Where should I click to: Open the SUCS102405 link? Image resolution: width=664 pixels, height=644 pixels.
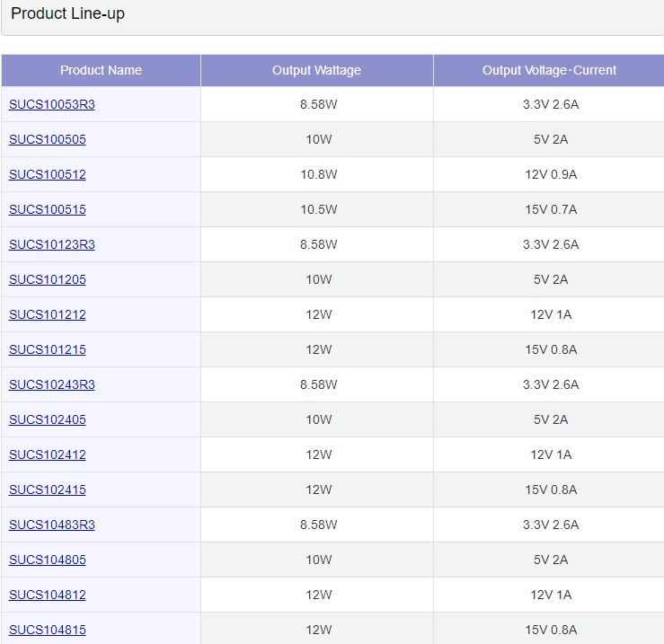coord(48,419)
